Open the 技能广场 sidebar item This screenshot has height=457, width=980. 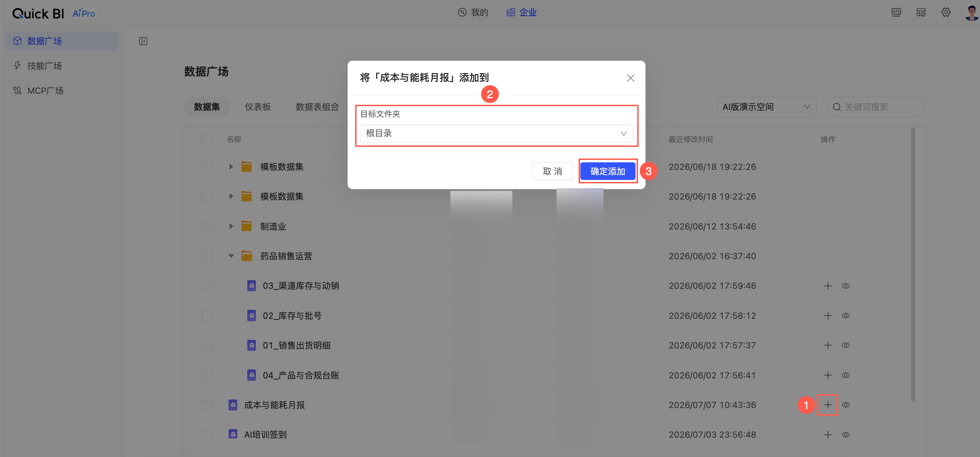click(62, 66)
